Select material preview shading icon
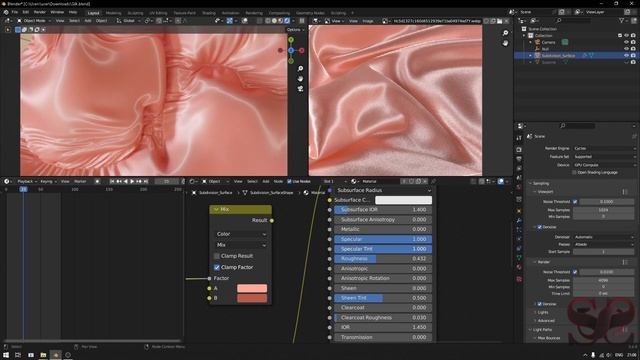 [x=280, y=21]
